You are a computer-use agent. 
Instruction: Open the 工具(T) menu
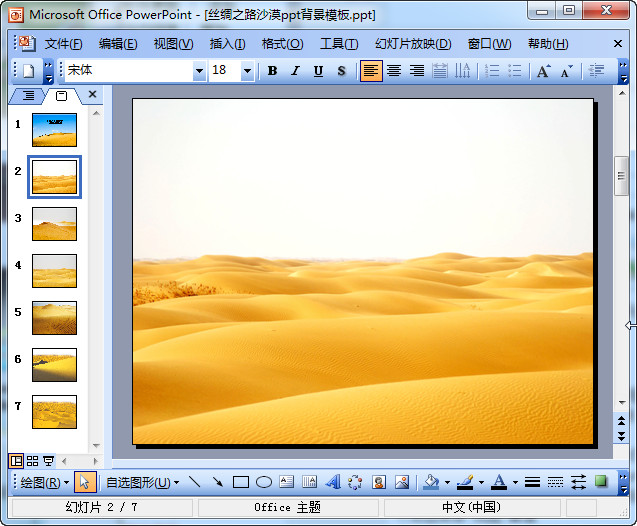[x=339, y=43]
